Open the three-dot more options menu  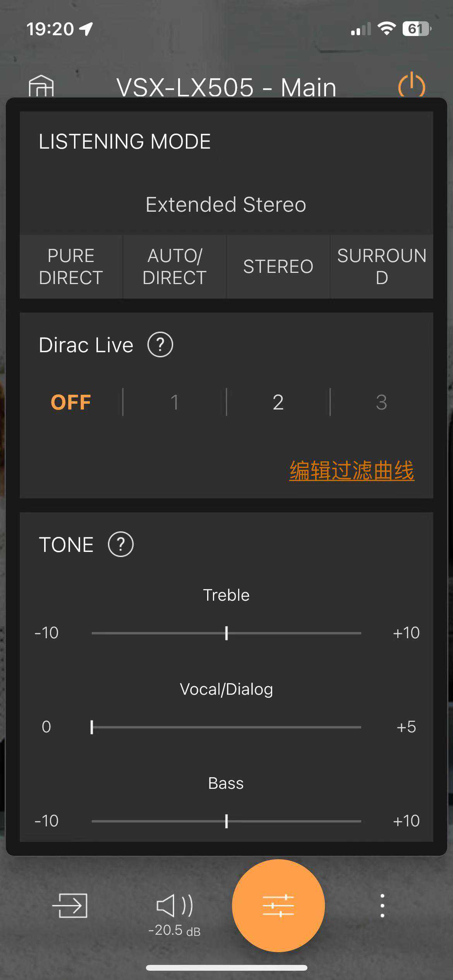[x=382, y=905]
